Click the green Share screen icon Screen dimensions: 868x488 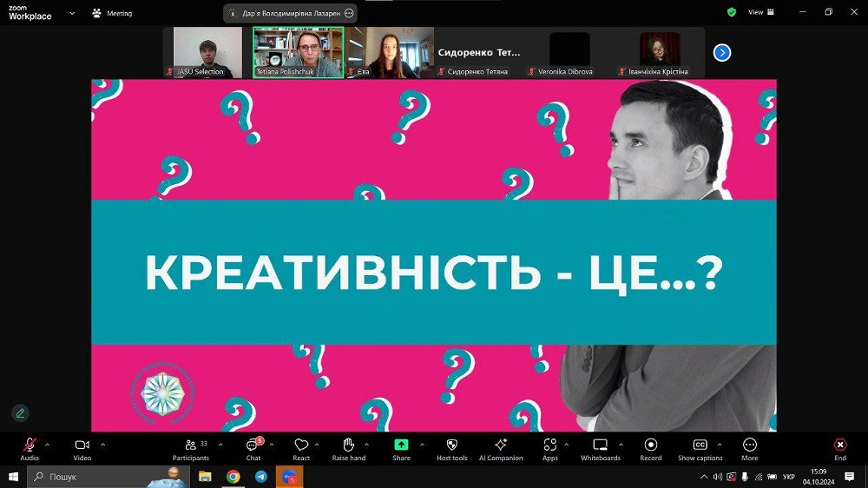point(401,445)
